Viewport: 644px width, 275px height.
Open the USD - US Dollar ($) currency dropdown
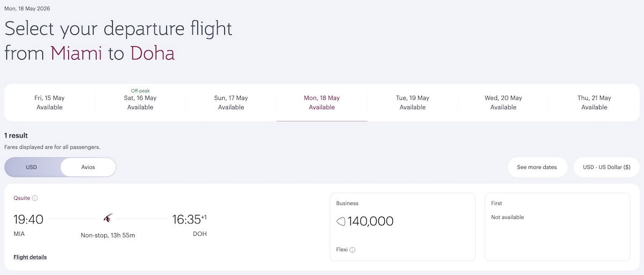606,167
